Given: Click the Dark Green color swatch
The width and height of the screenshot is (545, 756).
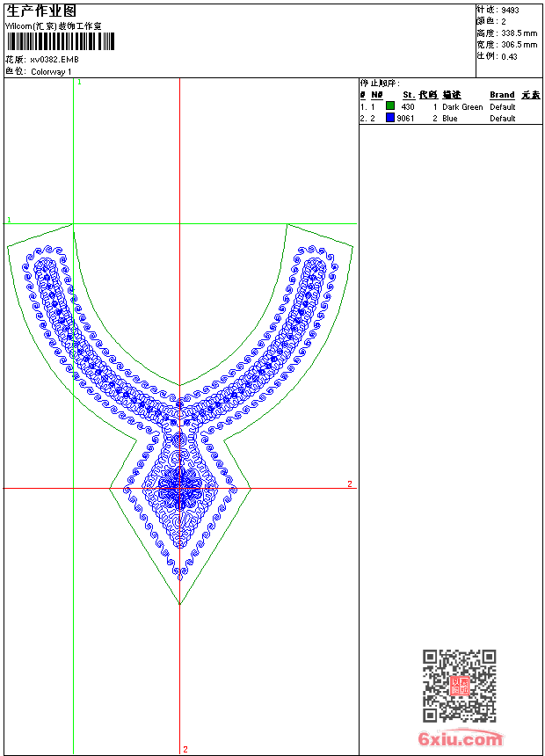Looking at the screenshot, I should [x=390, y=106].
